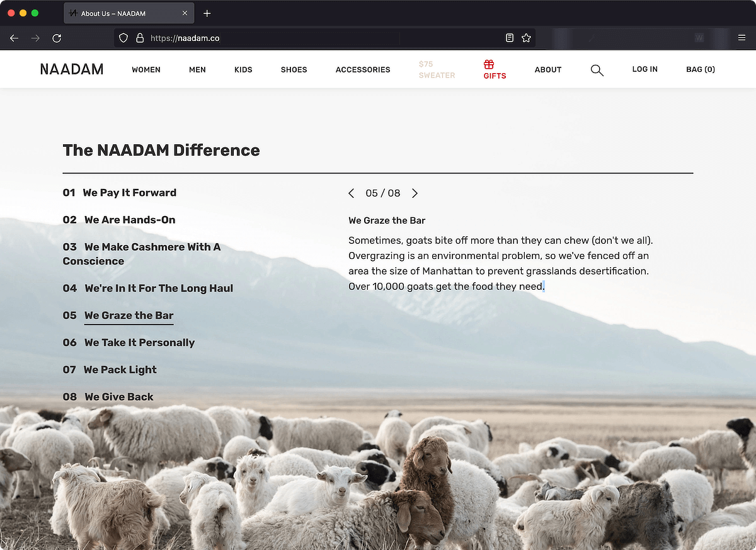This screenshot has height=550, width=756.
Task: Open the site search magnifier icon
Action: [597, 70]
